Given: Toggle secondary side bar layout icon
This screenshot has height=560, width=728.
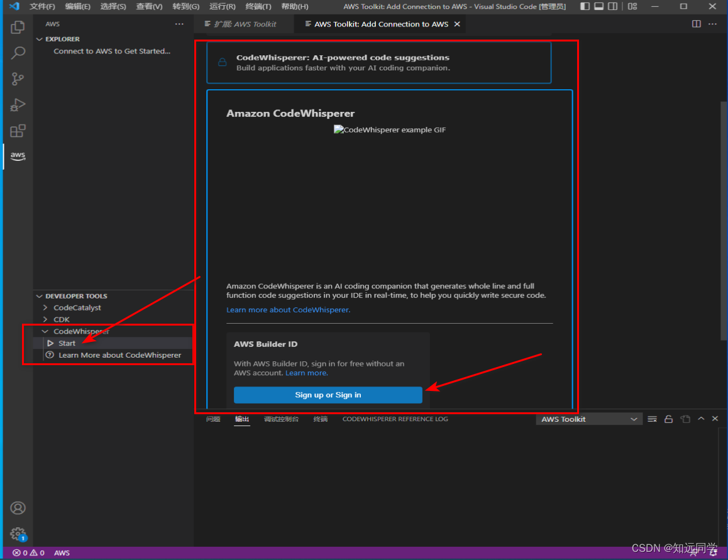Looking at the screenshot, I should coord(613,6).
